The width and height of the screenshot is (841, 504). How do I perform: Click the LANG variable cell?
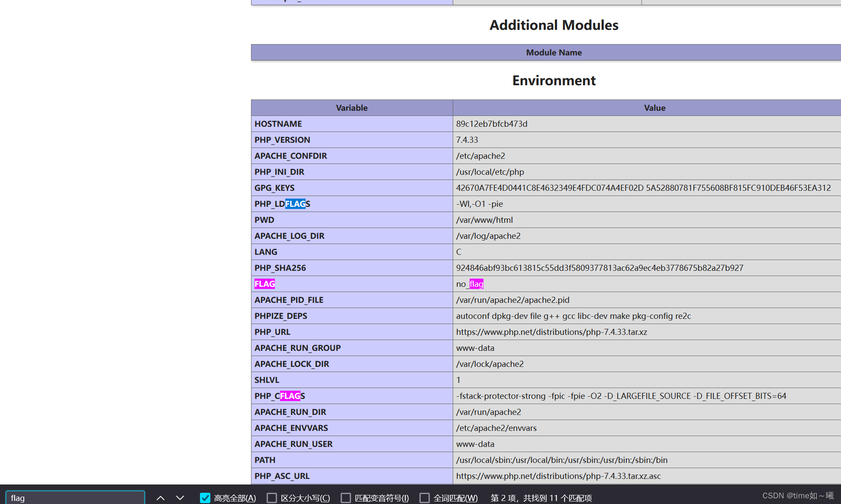coord(352,252)
